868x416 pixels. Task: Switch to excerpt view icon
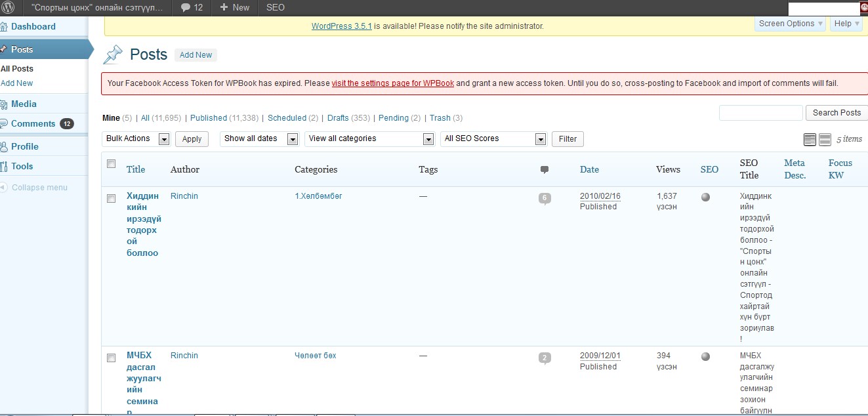(x=825, y=139)
